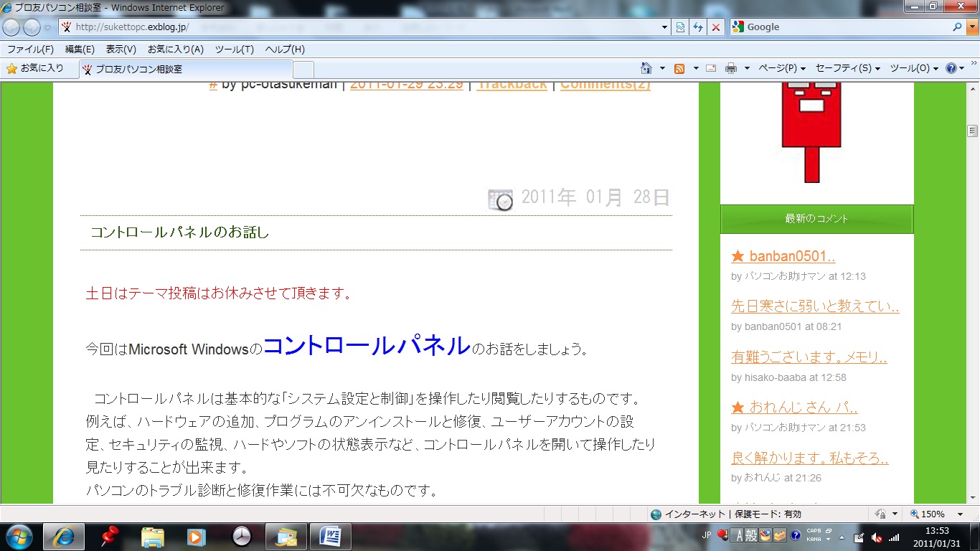The width and height of the screenshot is (980, 551).
Task: Open the 表示(V) menu
Action: 121,50
